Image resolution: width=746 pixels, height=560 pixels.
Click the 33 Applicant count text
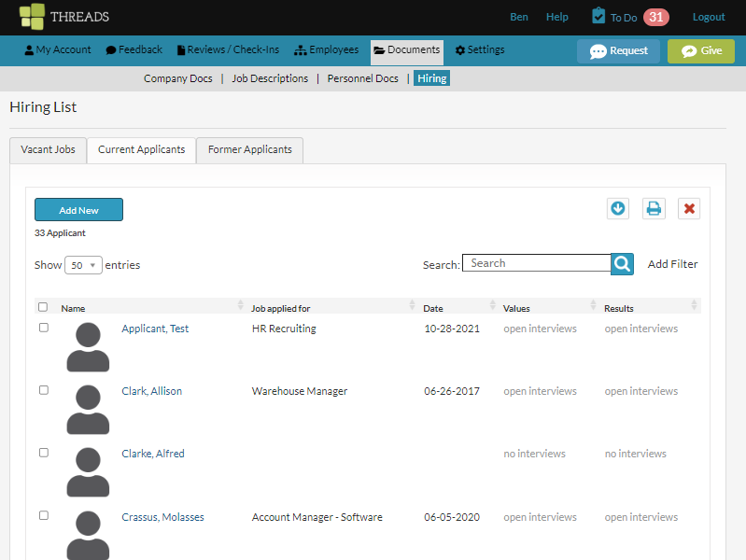pyautogui.click(x=60, y=233)
